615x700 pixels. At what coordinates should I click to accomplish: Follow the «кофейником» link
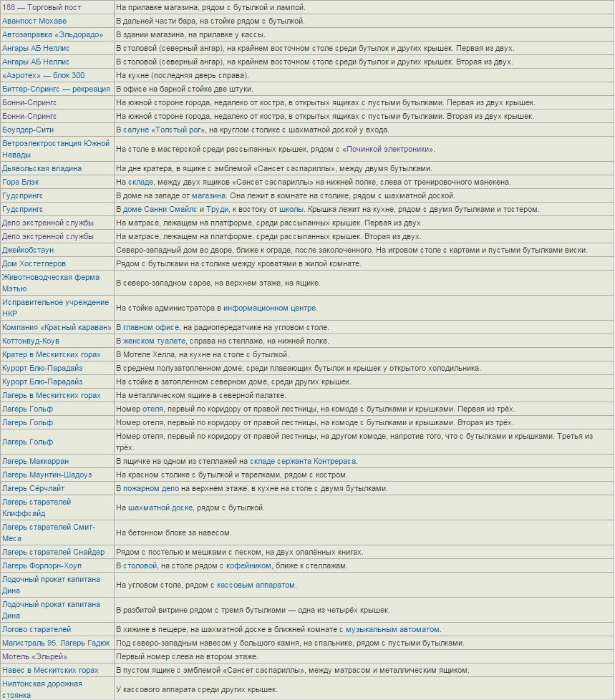[x=248, y=566]
